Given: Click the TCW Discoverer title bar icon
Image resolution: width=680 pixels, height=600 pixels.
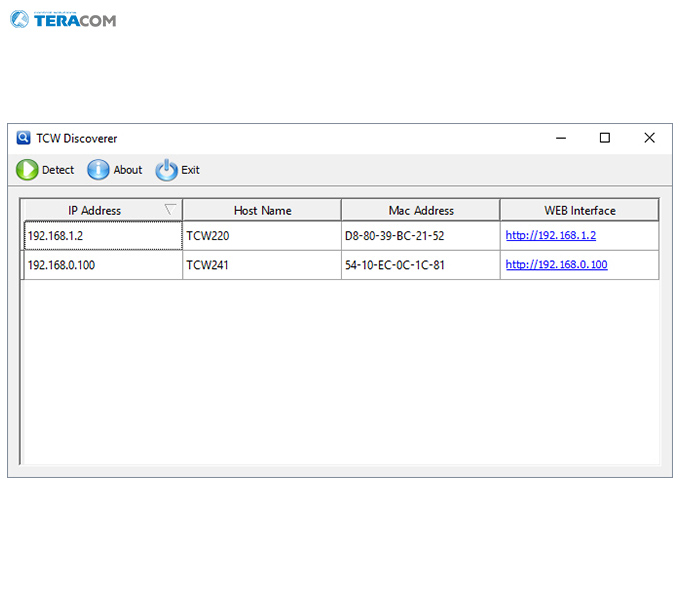Looking at the screenshot, I should [x=23, y=138].
